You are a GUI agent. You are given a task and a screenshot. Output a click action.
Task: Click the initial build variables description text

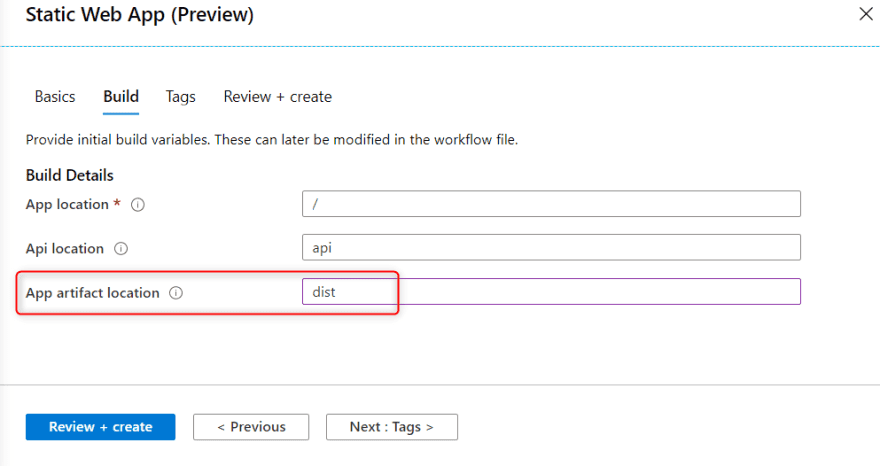coord(271,140)
